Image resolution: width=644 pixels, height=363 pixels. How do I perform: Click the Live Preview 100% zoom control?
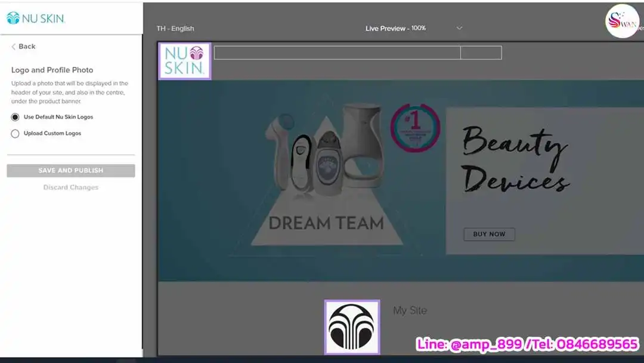point(395,27)
